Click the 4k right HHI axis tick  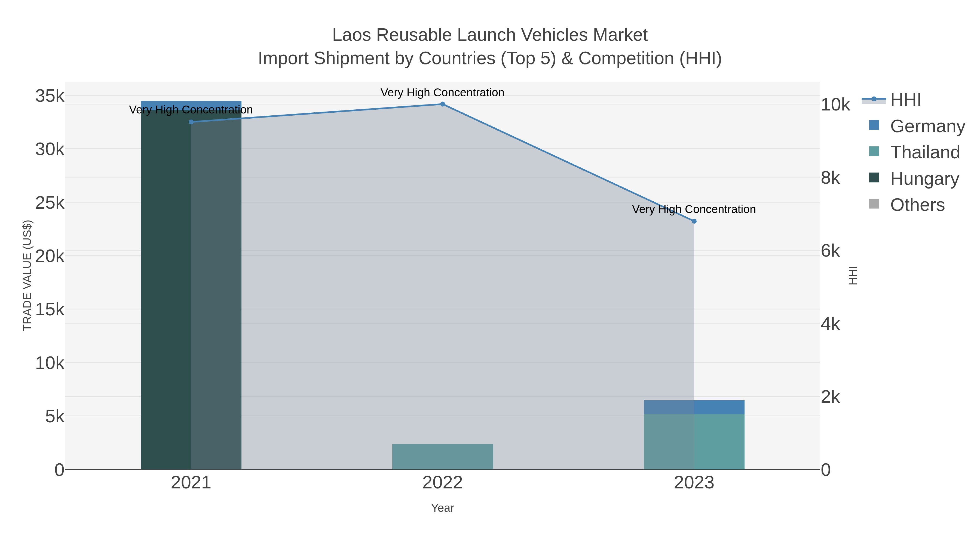831,324
